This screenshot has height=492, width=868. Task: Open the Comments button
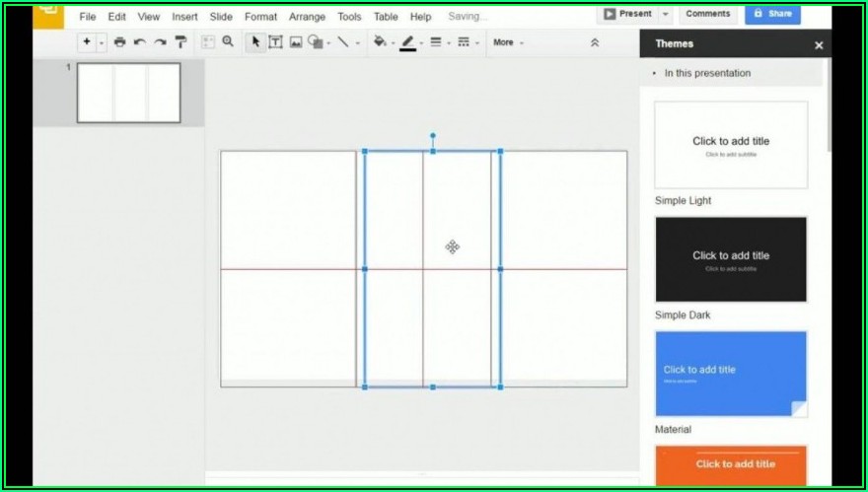[x=707, y=14]
